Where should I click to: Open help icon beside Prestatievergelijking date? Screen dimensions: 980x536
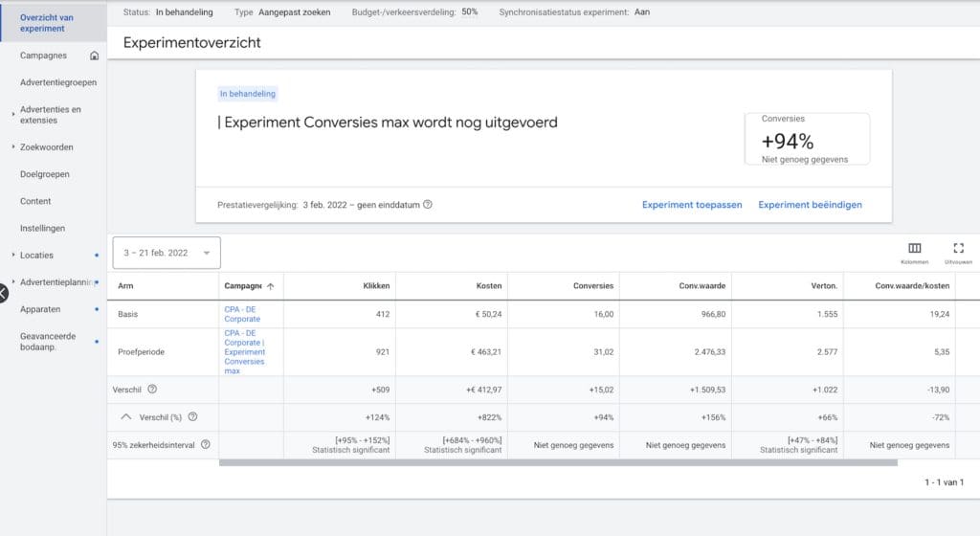428,204
